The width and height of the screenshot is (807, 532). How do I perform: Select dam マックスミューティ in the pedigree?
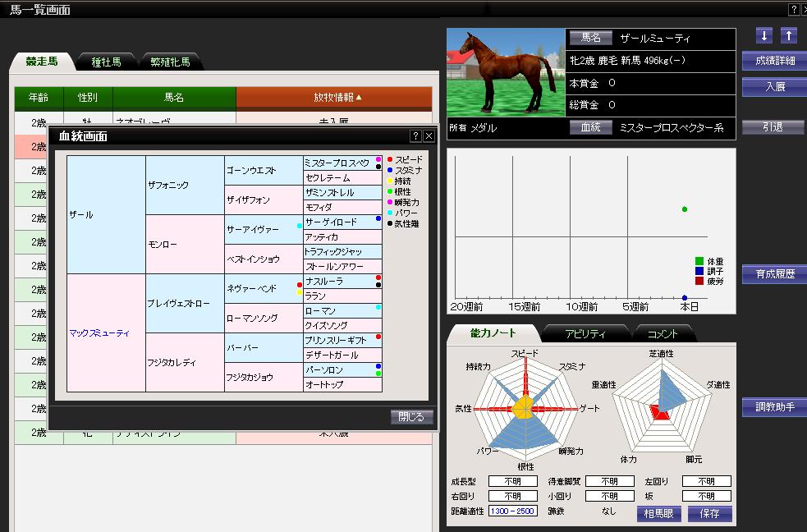106,332
